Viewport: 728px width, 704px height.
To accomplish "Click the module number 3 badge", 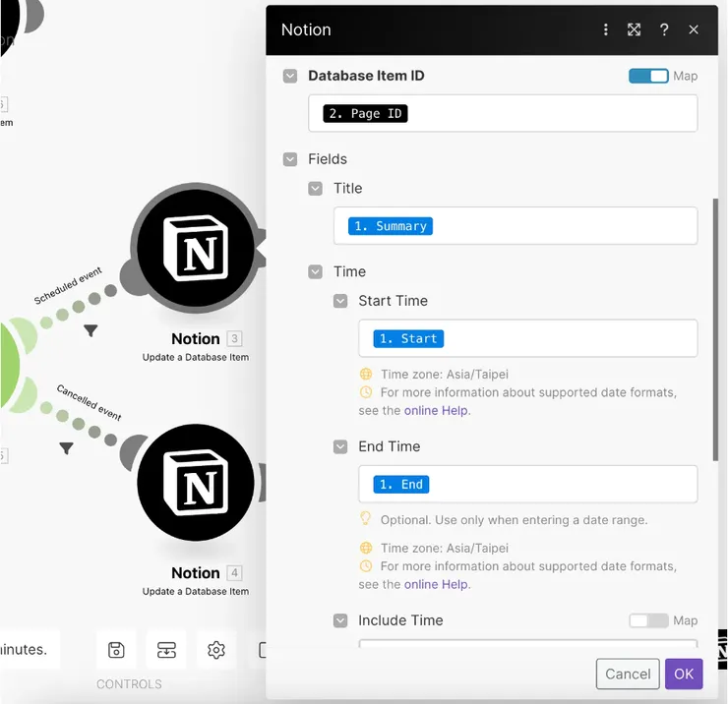I will (x=234, y=339).
